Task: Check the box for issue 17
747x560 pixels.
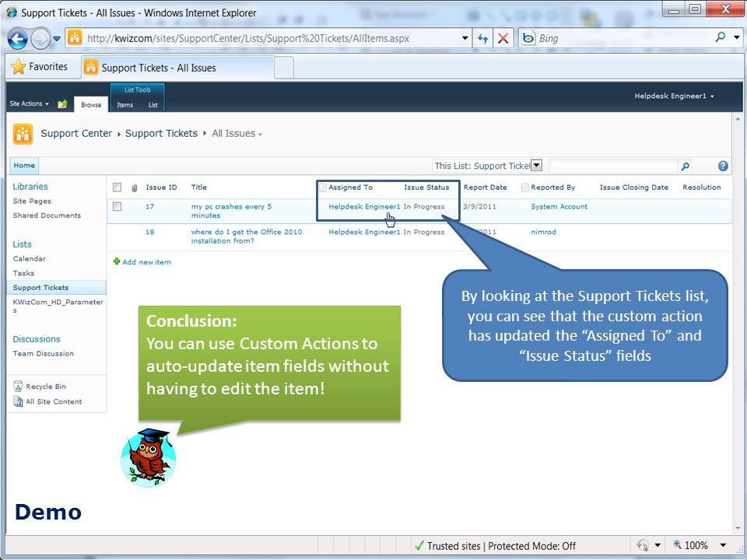Action: click(x=117, y=207)
